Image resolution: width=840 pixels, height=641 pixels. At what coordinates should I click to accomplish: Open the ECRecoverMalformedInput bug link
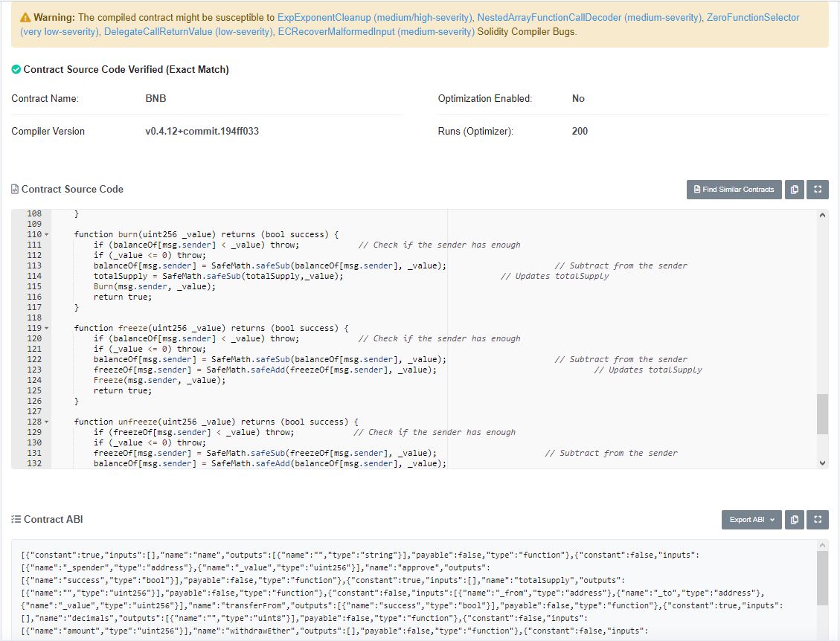376,31
